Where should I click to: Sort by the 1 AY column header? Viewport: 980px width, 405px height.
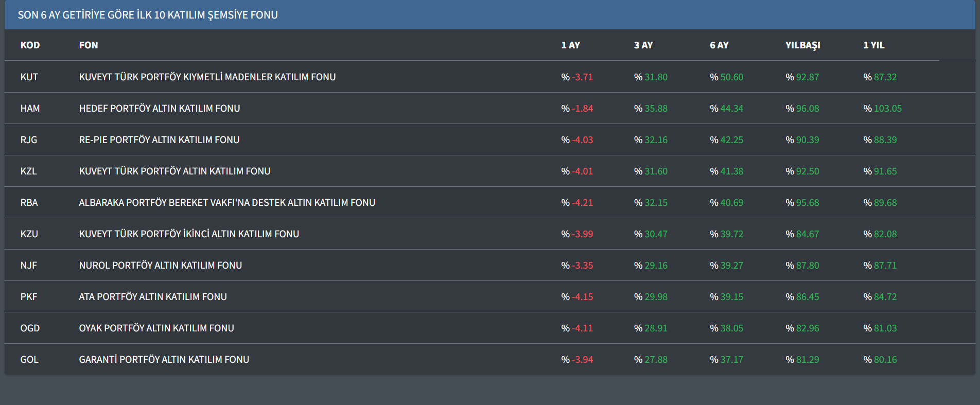(570, 45)
